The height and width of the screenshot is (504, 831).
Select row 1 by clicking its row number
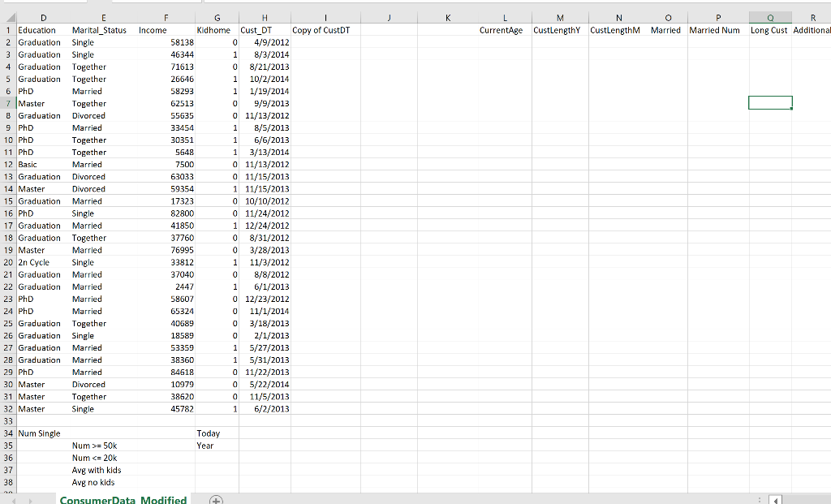(x=6, y=30)
